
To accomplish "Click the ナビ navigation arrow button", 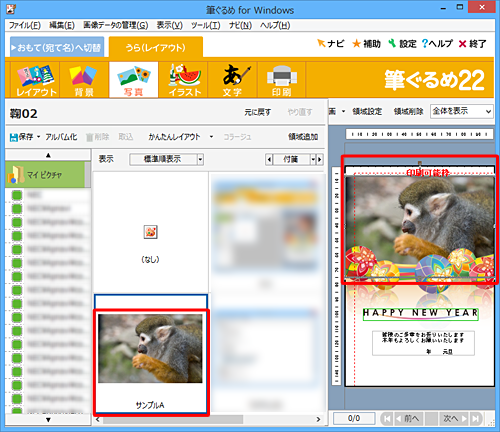I will (x=331, y=43).
